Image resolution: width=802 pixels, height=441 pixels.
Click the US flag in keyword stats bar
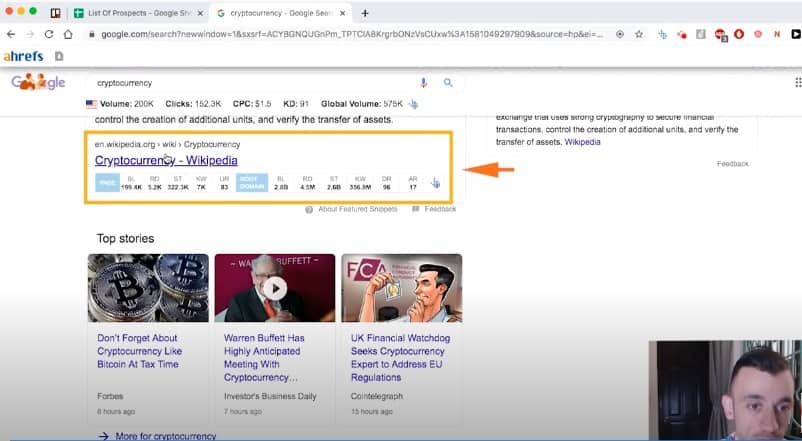click(92, 104)
